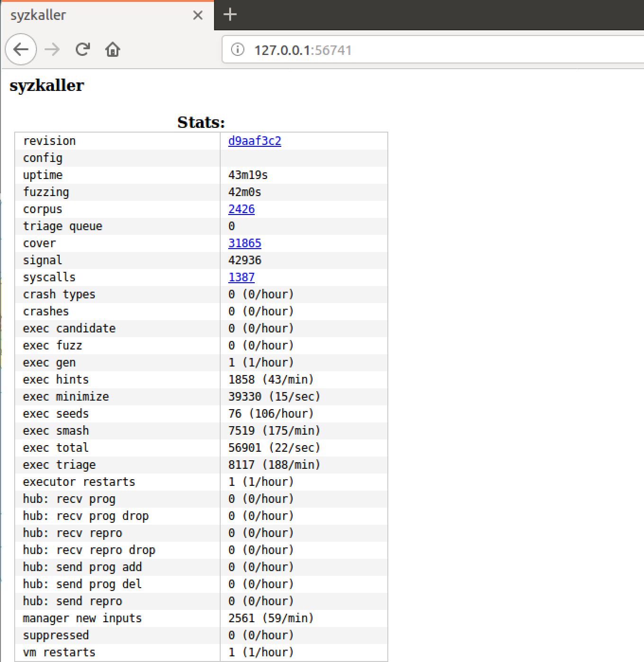The image size is (644, 662).
Task: Click the browser back arrow button
Action: (21, 49)
